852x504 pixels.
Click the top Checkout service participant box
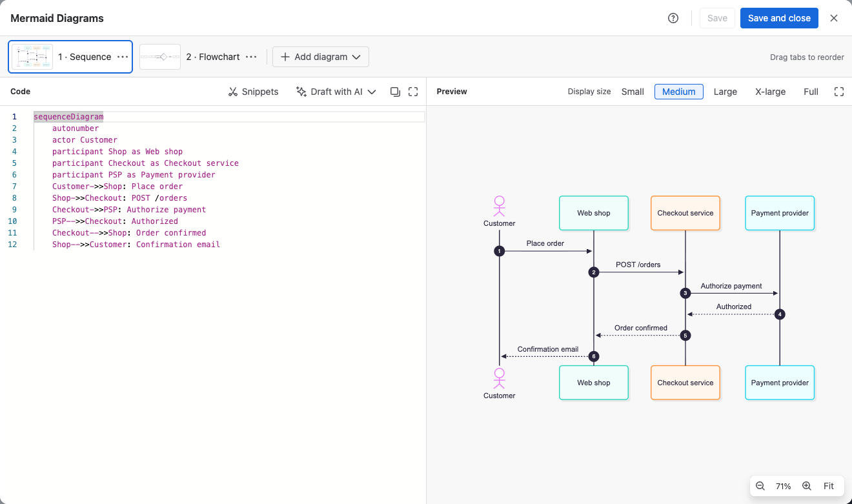click(685, 213)
